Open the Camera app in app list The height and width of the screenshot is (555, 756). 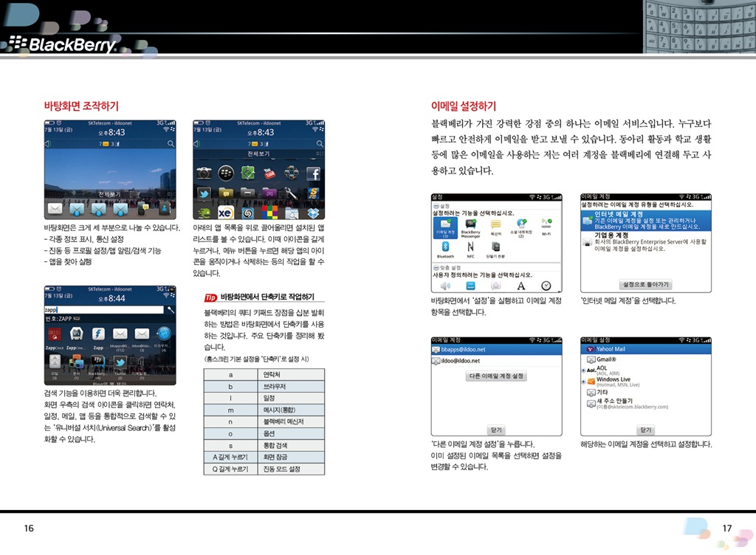[204, 174]
